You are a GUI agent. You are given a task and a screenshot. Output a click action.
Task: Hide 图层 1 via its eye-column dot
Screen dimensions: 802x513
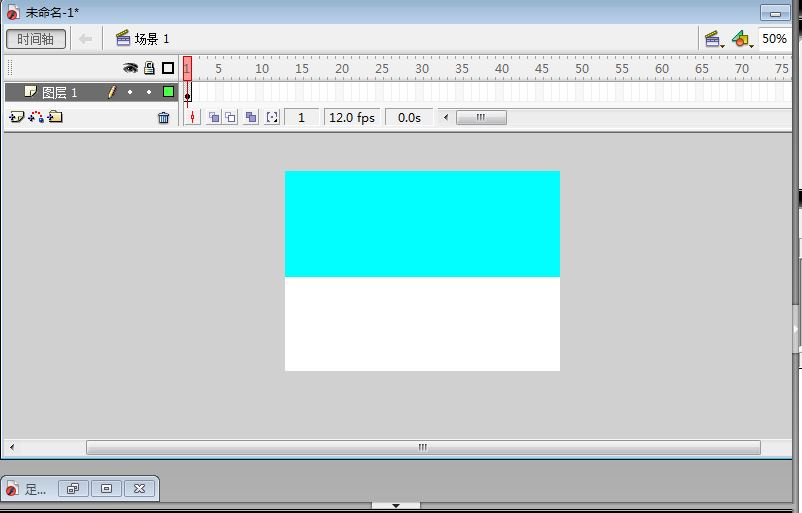pyautogui.click(x=130, y=92)
